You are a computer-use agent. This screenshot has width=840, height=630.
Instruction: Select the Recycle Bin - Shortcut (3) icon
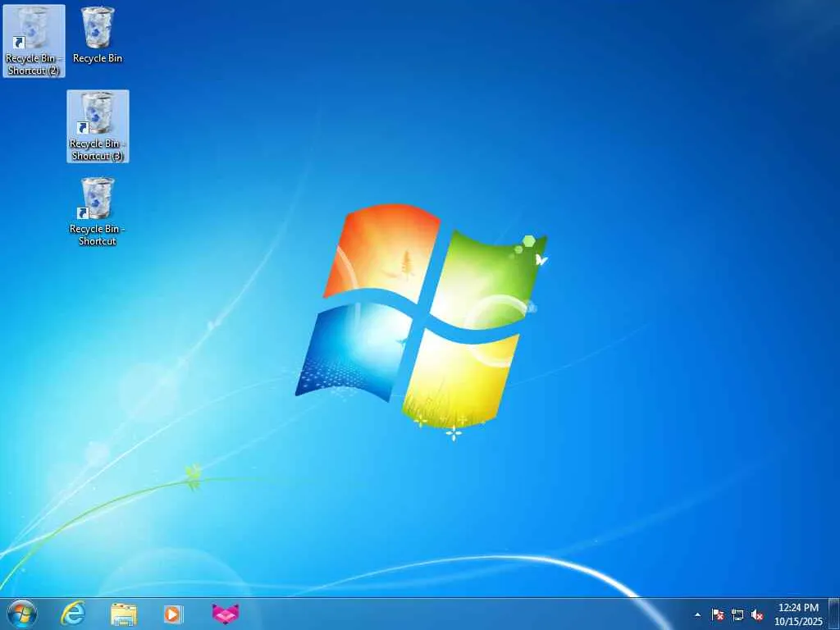tap(98, 126)
